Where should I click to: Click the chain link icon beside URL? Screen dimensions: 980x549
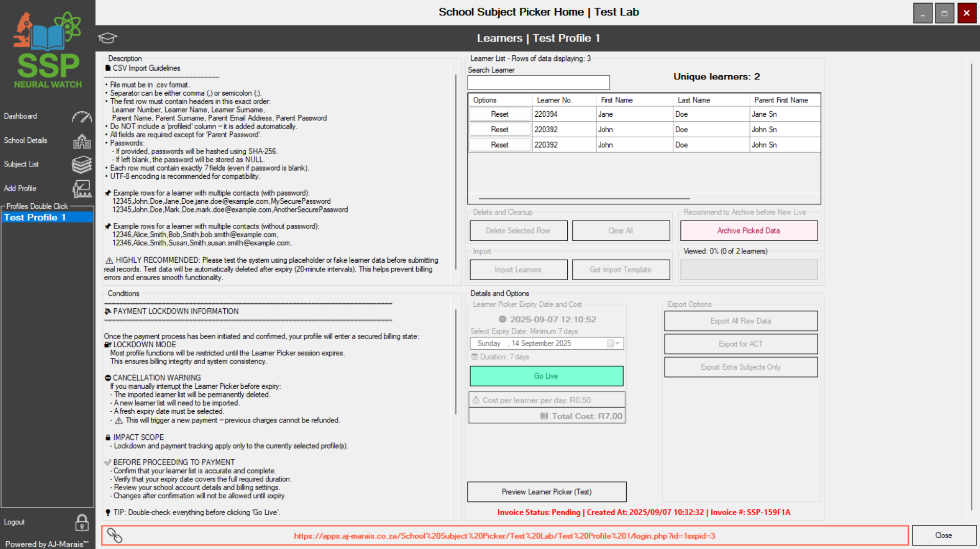pyautogui.click(x=115, y=536)
